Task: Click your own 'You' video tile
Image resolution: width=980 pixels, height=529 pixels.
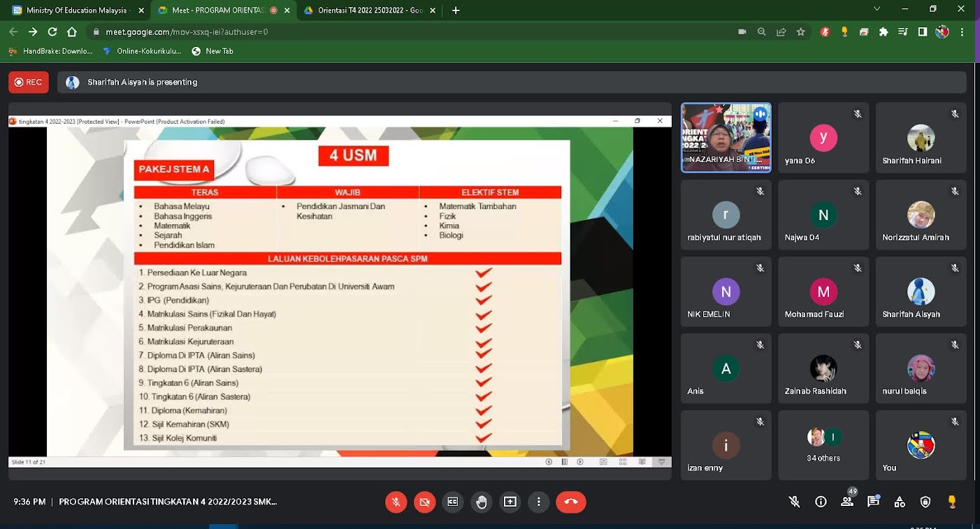Action: tap(921, 445)
